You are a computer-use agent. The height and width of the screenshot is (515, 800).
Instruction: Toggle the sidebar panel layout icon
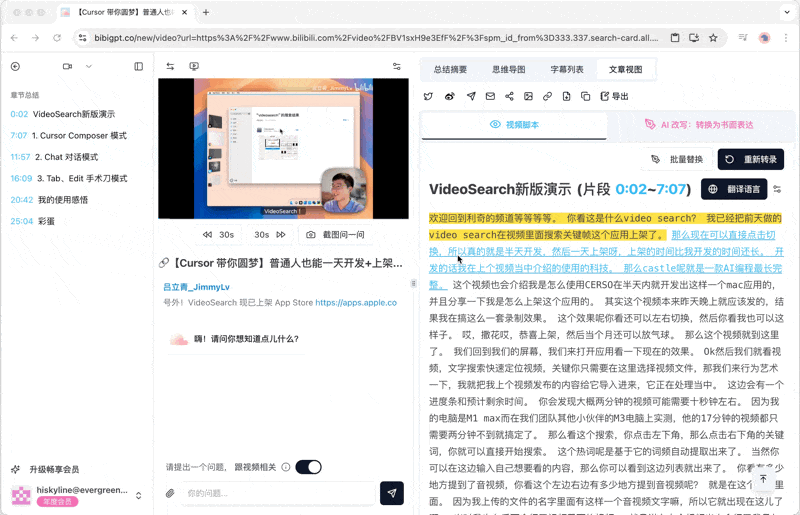[139, 66]
